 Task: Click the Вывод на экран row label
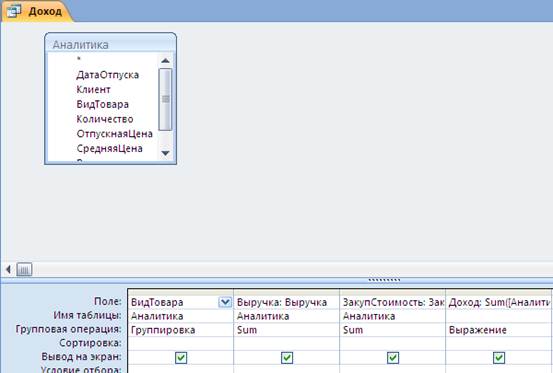tap(81, 356)
